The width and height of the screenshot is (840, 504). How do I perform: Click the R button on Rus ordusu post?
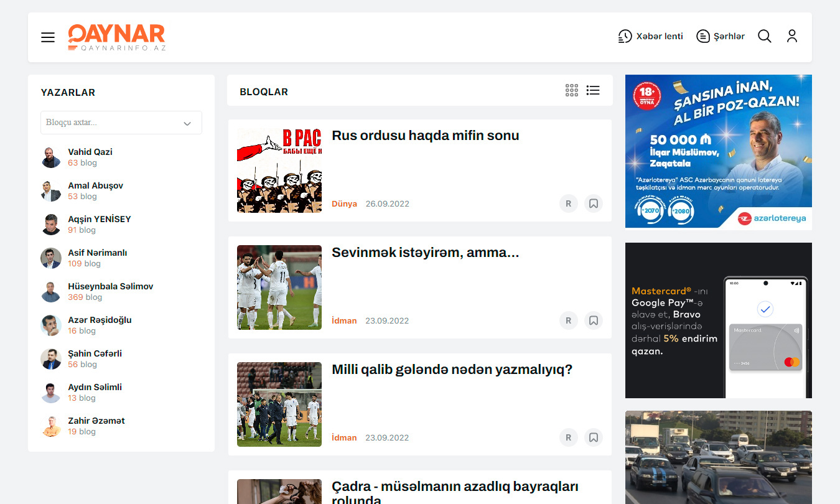[568, 203]
